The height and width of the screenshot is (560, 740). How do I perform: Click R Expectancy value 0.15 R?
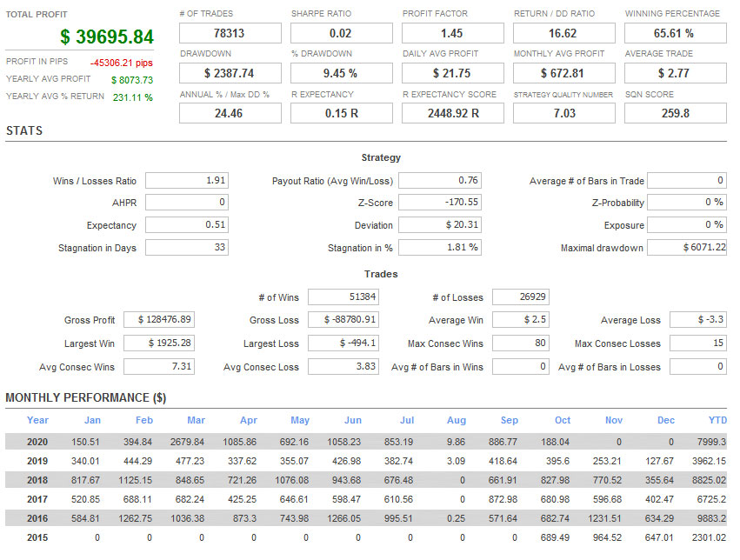click(342, 114)
